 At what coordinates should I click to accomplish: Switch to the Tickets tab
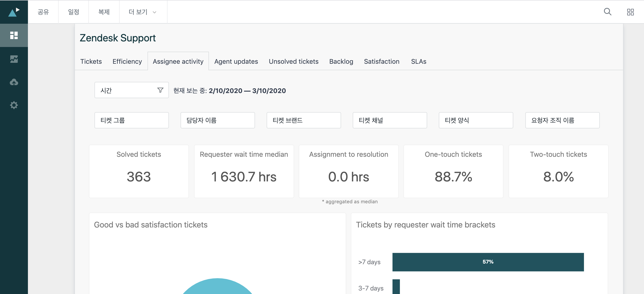click(91, 61)
